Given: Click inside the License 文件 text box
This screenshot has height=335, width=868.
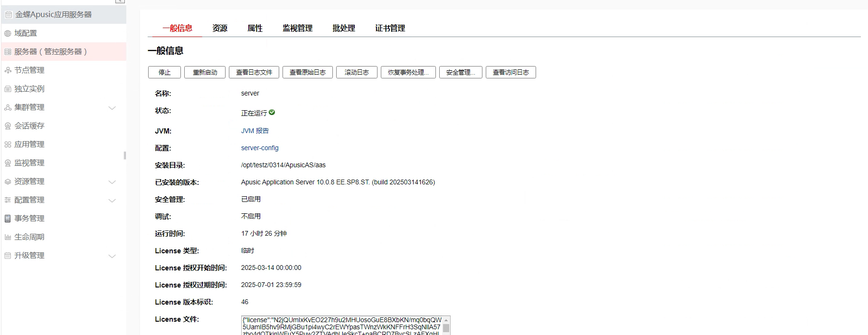Looking at the screenshot, I should [x=342, y=326].
